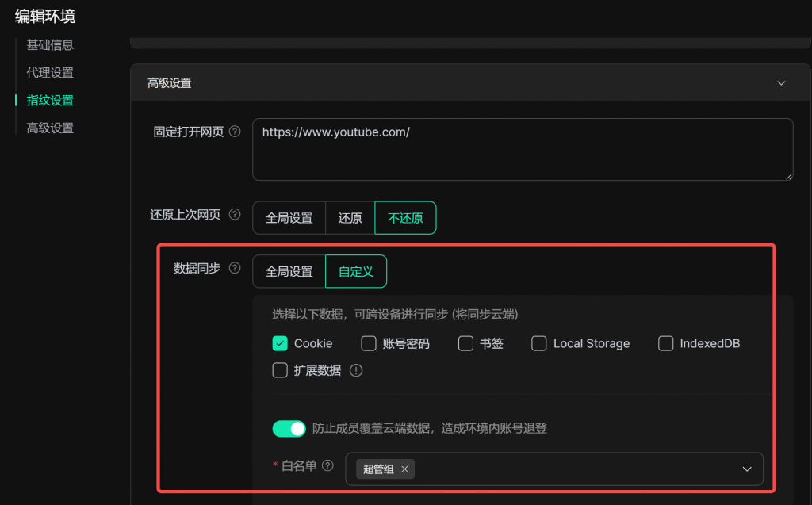Click info icon next to 扩展数据
Viewport: 812px width, 505px height.
(x=356, y=370)
